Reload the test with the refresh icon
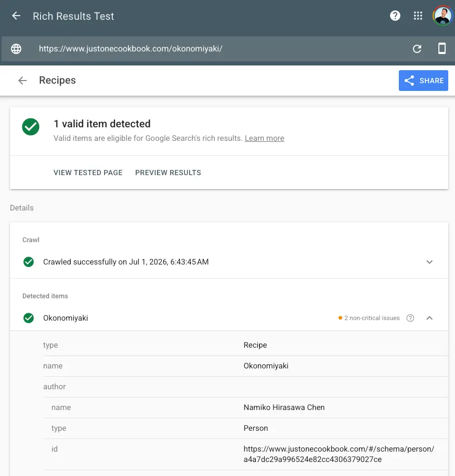The height and width of the screenshot is (476, 455). coord(417,48)
